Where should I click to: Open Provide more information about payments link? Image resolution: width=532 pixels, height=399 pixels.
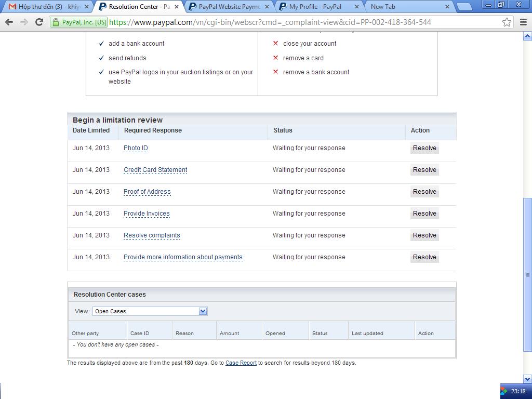tap(183, 257)
